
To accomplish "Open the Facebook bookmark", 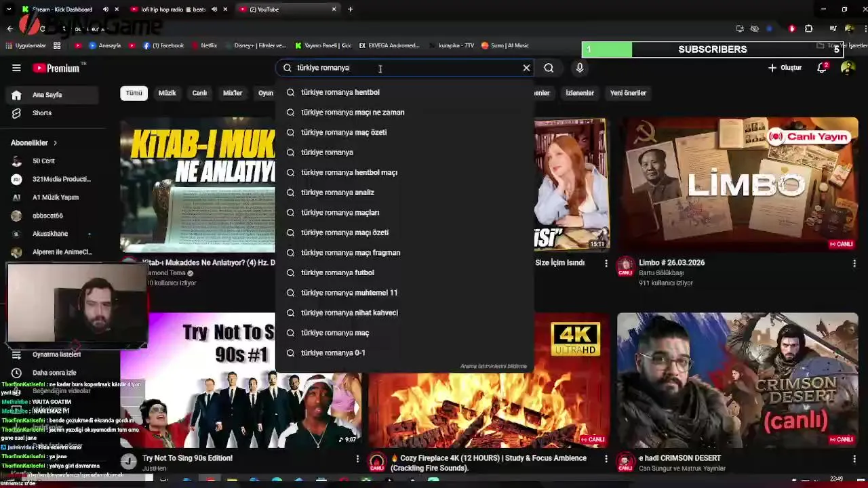I will [163, 45].
